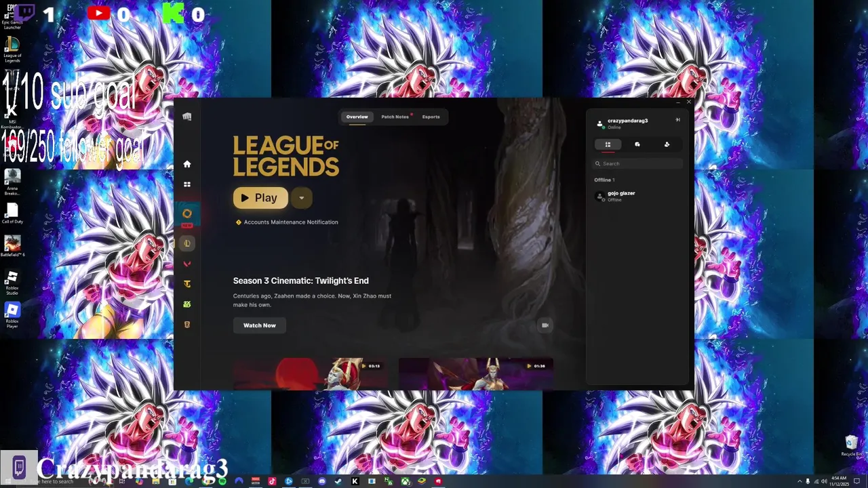
Task: Open the Arena Breakout desktop shortcut
Action: [12, 182]
